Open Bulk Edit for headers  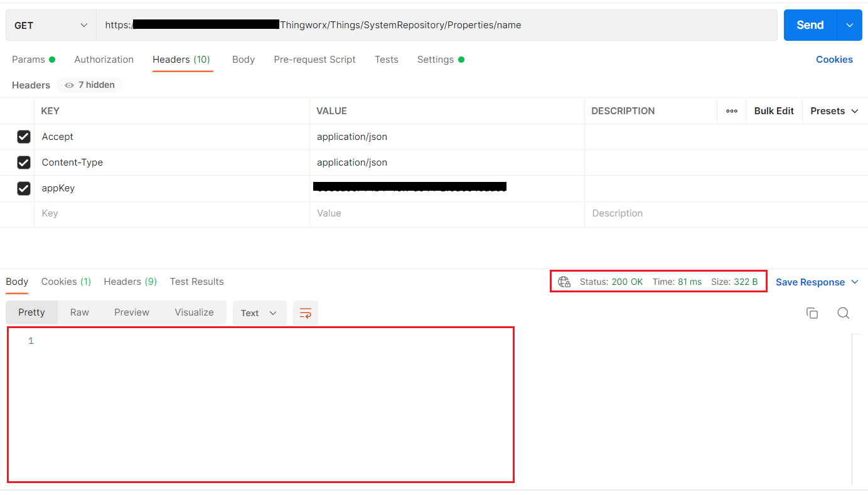point(773,110)
